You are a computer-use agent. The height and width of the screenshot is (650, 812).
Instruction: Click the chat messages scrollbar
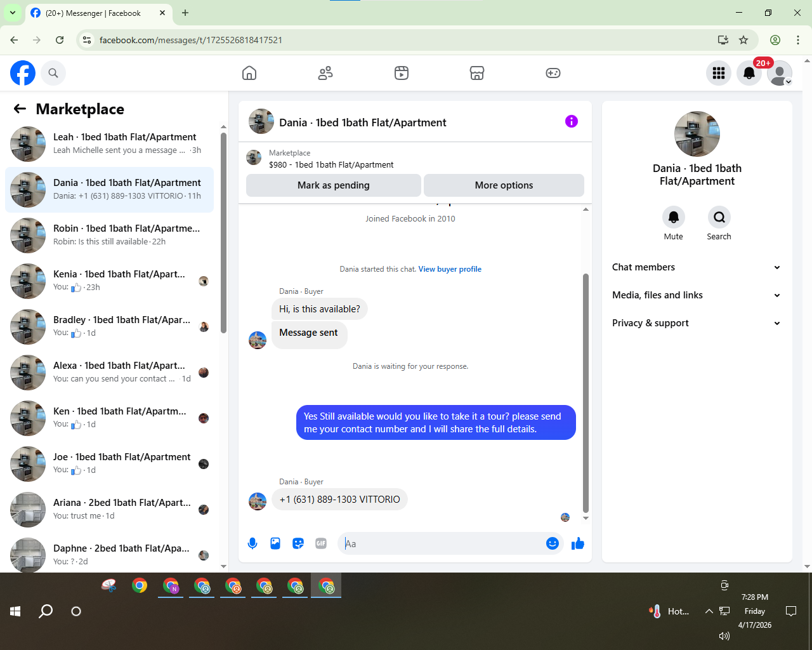(x=586, y=393)
